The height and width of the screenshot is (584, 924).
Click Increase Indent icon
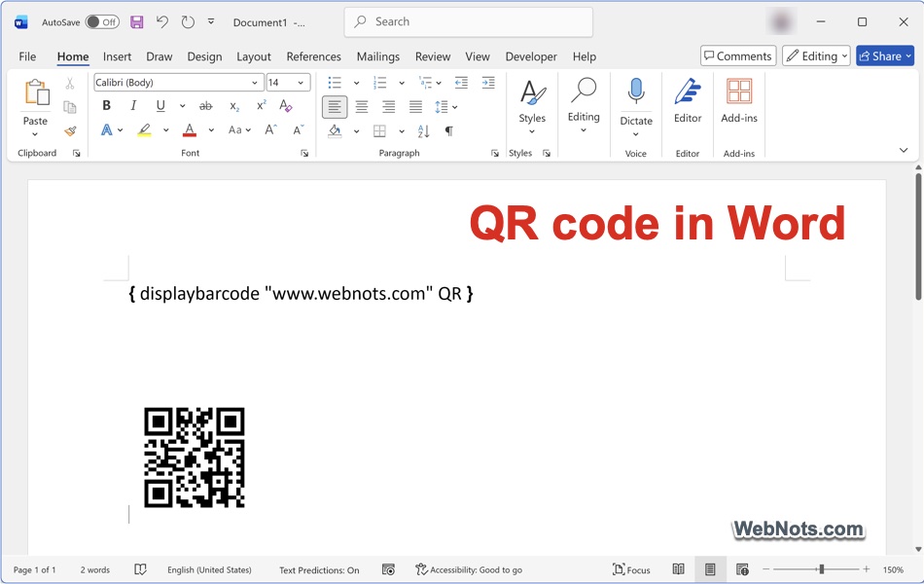488,83
